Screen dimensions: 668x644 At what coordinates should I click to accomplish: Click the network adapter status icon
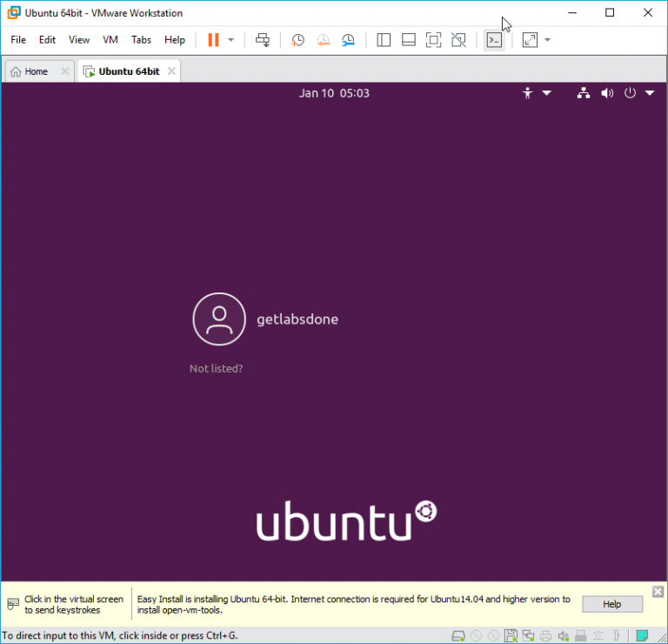coord(528,636)
